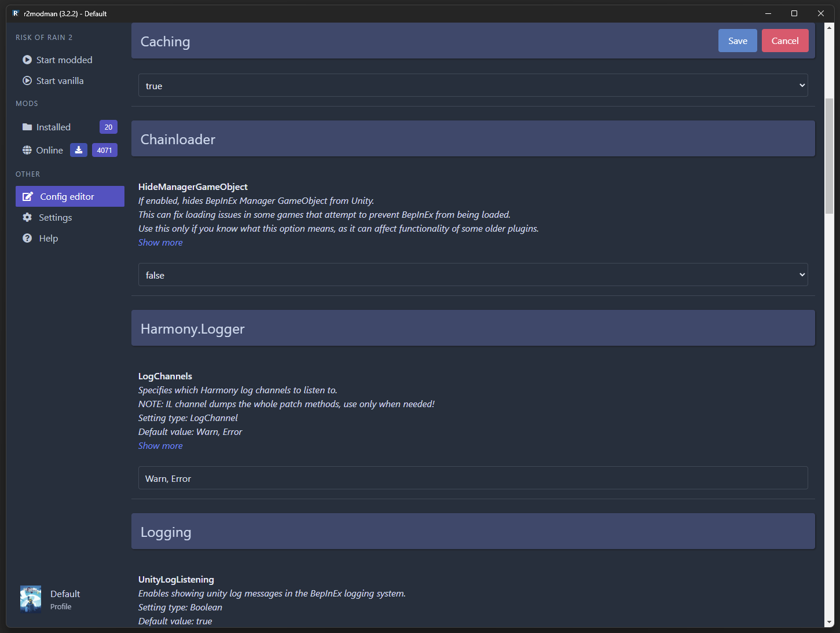The width and height of the screenshot is (840, 633).
Task: Go to the Settings page
Action: point(56,217)
